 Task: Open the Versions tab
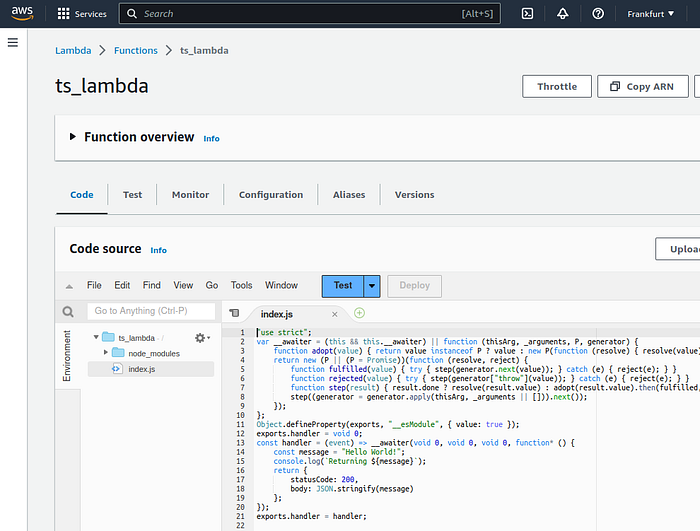[414, 195]
